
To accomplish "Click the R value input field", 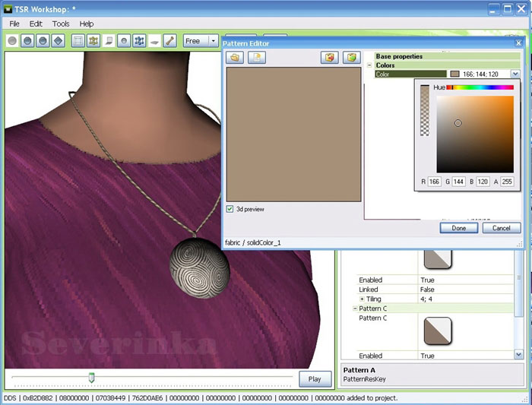I will point(434,182).
